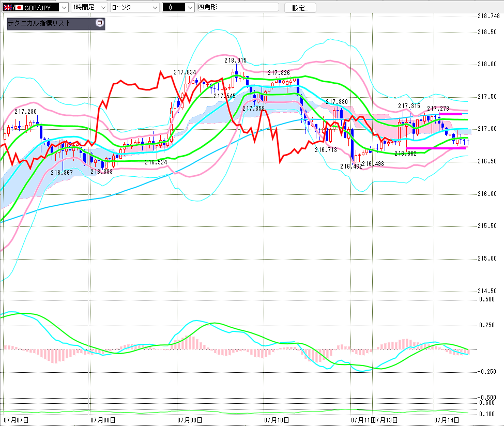Select the upper magenta horizontal line near 217.273
504x426 pixels.
coord(450,114)
